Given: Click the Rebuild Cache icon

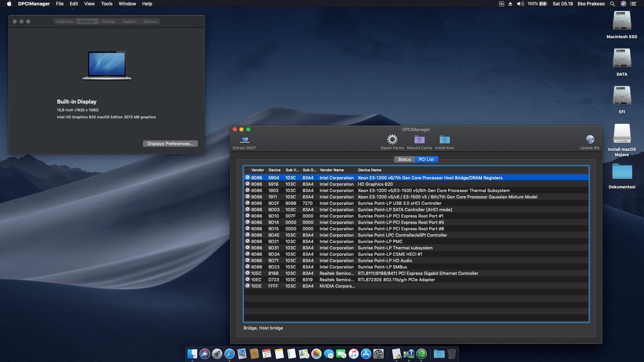Looking at the screenshot, I should coord(419,139).
